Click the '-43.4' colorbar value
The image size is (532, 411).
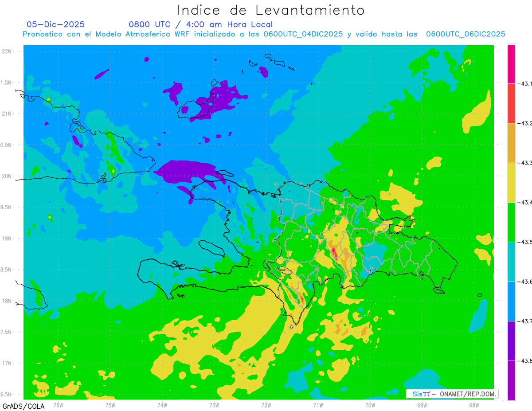(x=525, y=202)
